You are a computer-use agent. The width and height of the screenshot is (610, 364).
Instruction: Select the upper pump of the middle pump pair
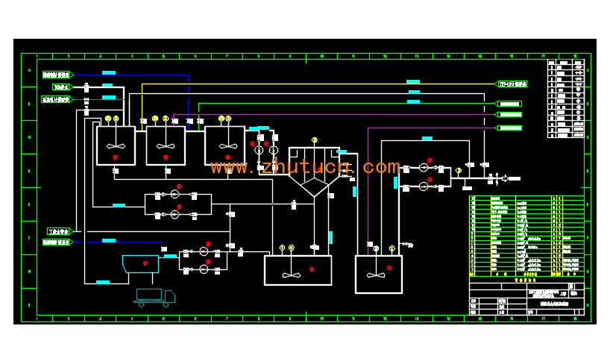(x=175, y=194)
